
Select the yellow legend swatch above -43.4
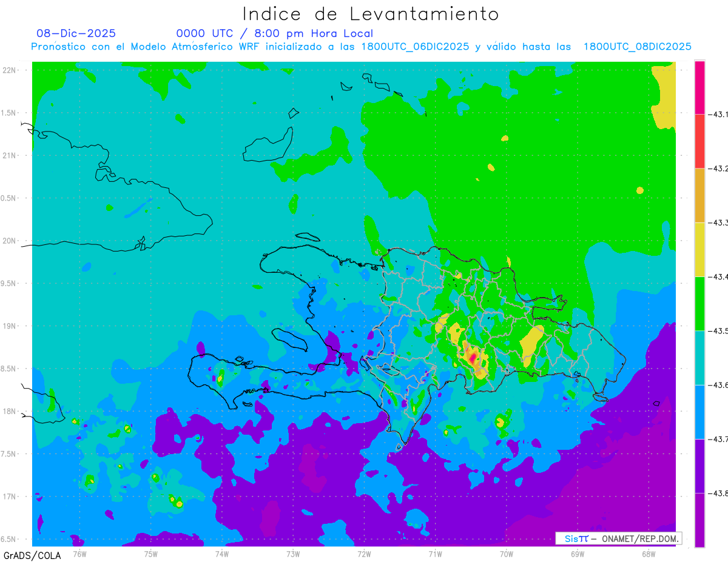pyautogui.click(x=699, y=249)
